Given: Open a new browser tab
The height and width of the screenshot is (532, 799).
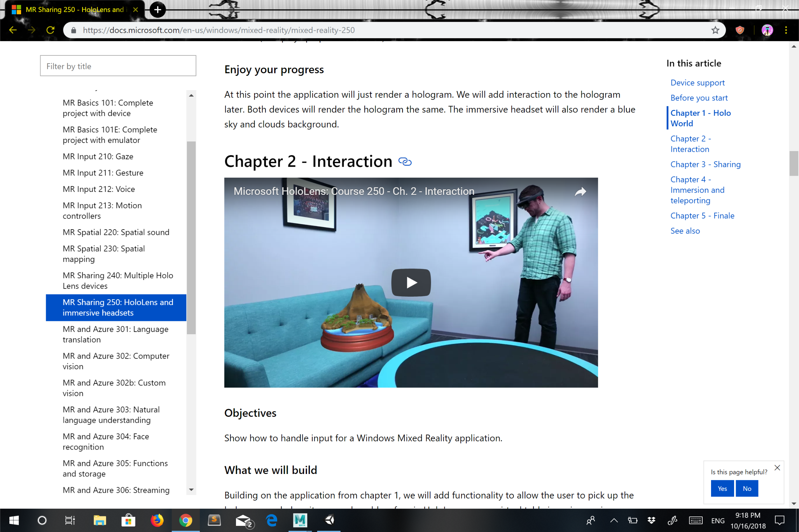Looking at the screenshot, I should 157,9.
